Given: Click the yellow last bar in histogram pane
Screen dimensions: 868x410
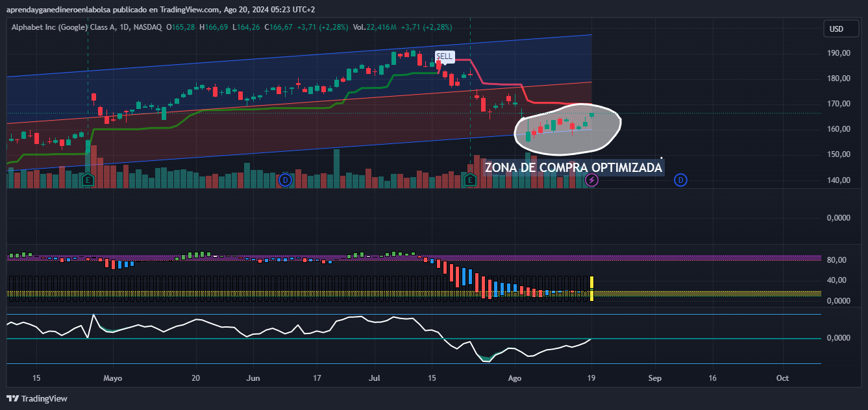Looking at the screenshot, I should (591, 289).
